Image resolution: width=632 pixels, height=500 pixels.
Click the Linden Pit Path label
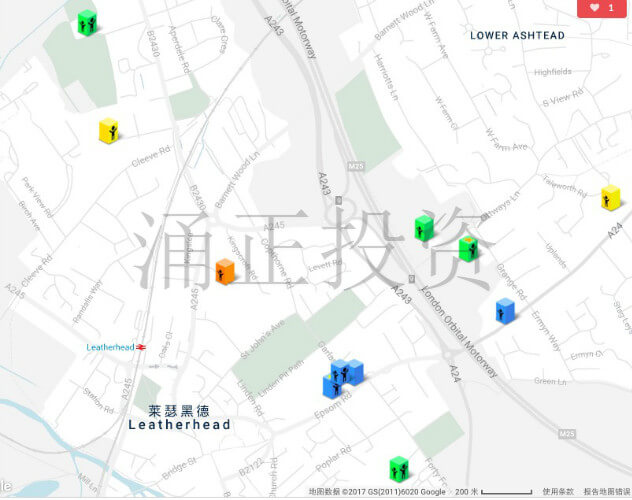click(x=281, y=378)
